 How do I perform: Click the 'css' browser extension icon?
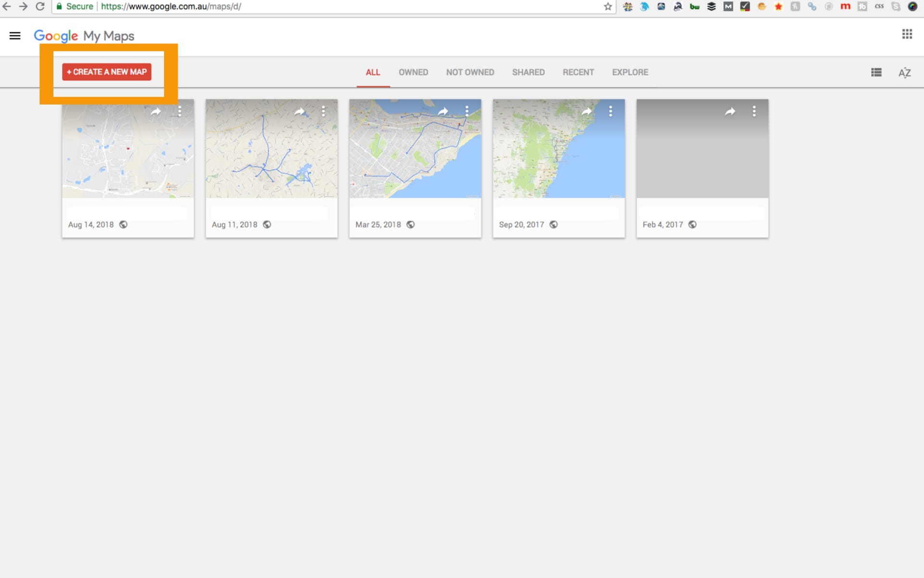click(x=879, y=6)
